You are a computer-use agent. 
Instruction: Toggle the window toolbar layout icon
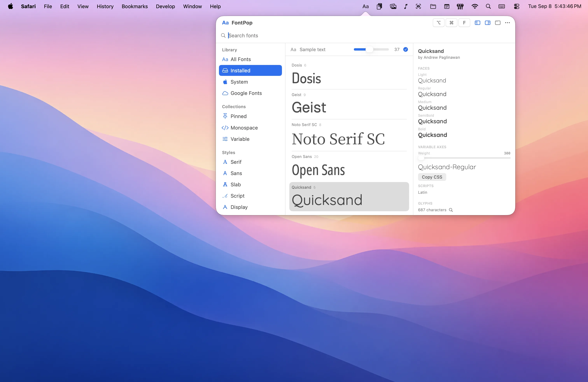point(498,23)
